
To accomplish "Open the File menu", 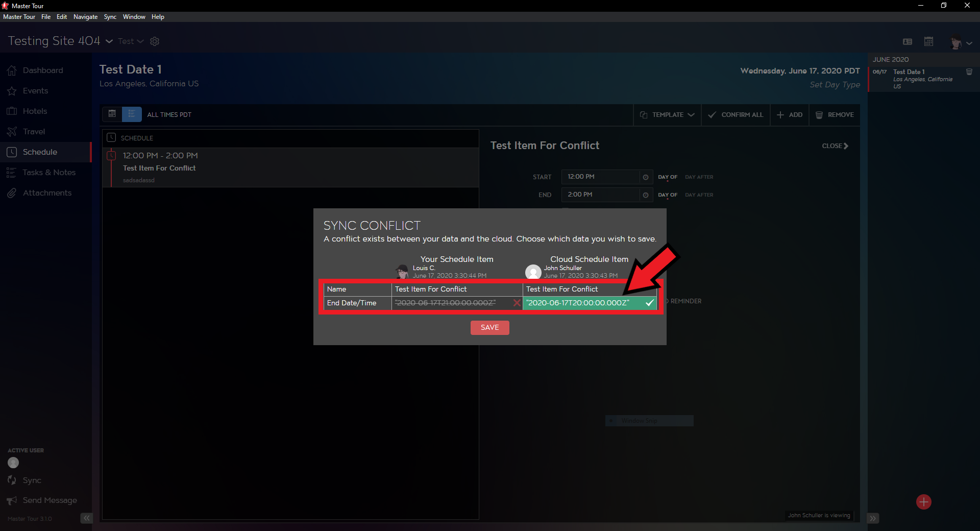I will [x=46, y=17].
